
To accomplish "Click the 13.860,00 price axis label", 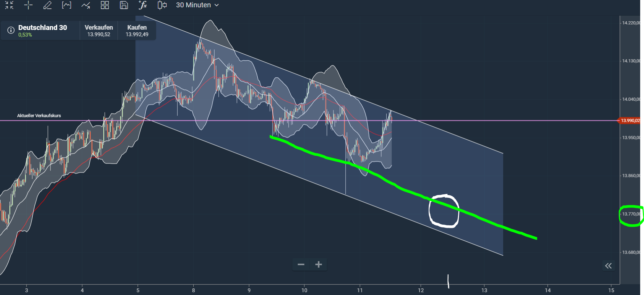I will tap(631, 176).
